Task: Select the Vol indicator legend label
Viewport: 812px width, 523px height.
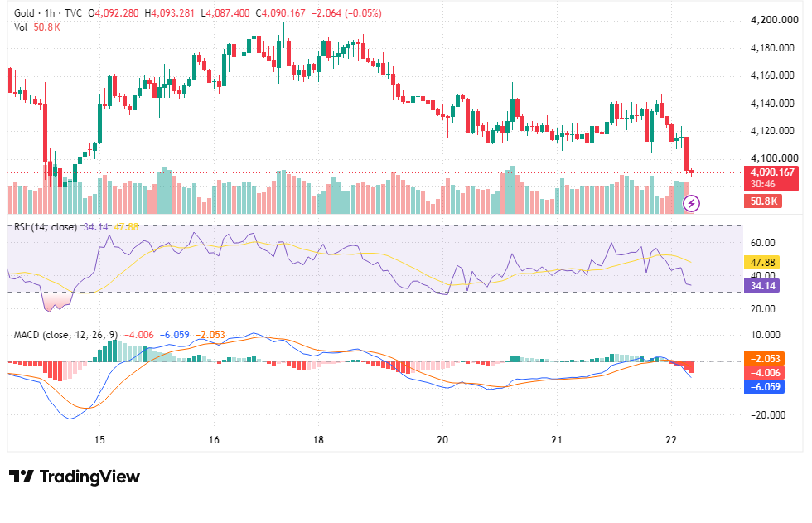Action: [21, 27]
